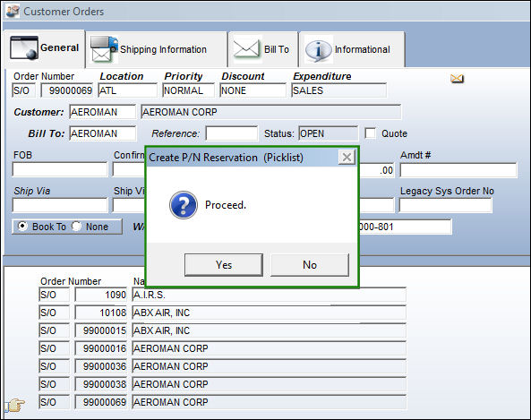
Task: Click the Amdt # input field
Action: (x=458, y=169)
